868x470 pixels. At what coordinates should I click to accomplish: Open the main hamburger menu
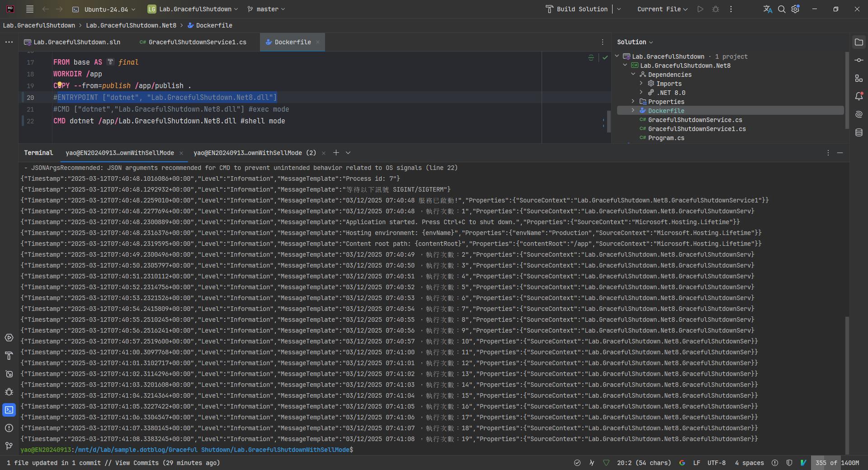pyautogui.click(x=29, y=9)
